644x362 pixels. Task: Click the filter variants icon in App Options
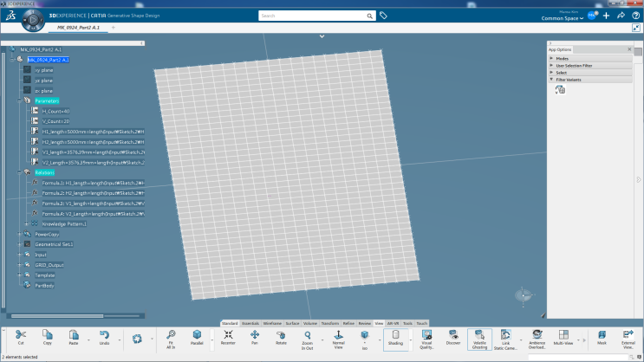pos(560,90)
